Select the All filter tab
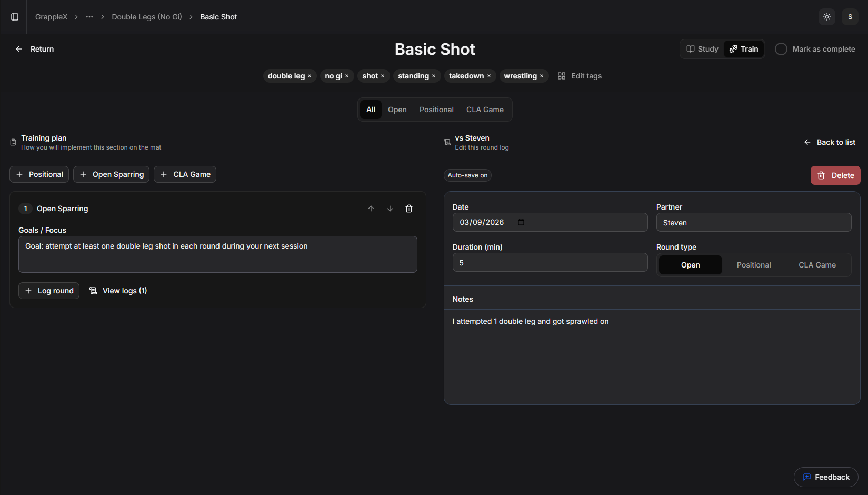 click(x=371, y=110)
